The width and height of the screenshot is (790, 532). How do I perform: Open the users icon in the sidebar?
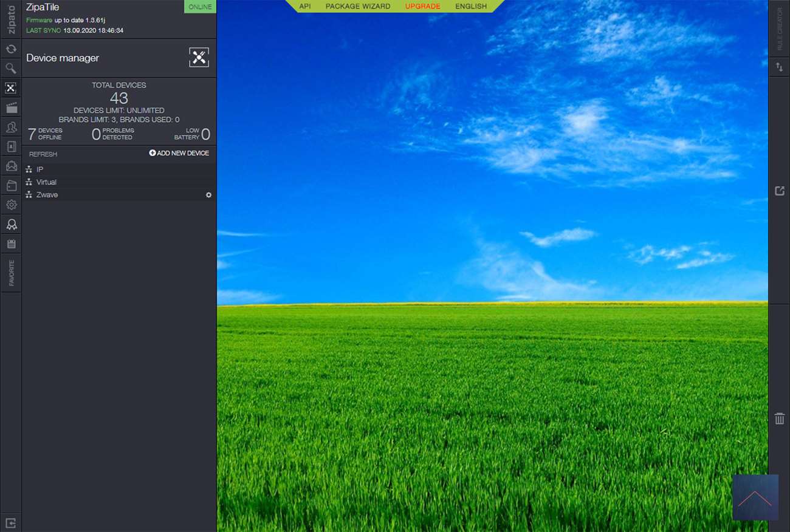pyautogui.click(x=11, y=128)
